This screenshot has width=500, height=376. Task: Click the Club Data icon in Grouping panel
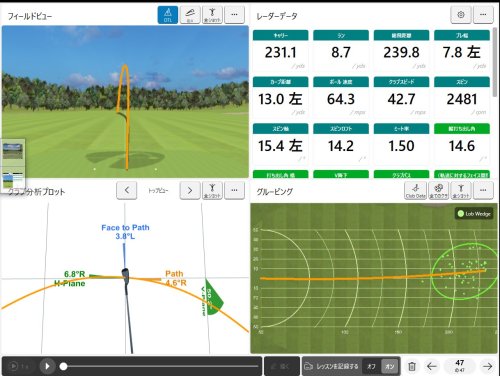point(416,190)
